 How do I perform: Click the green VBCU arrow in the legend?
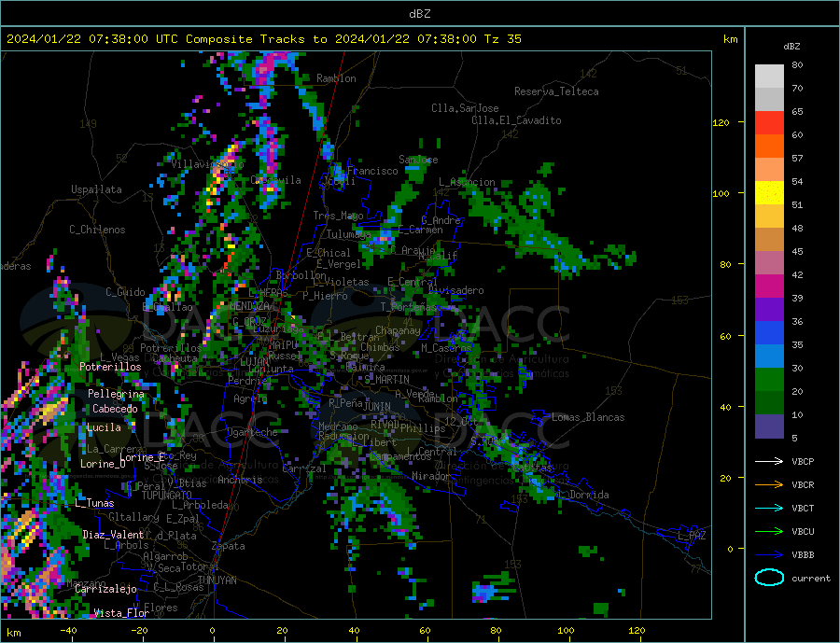769,532
